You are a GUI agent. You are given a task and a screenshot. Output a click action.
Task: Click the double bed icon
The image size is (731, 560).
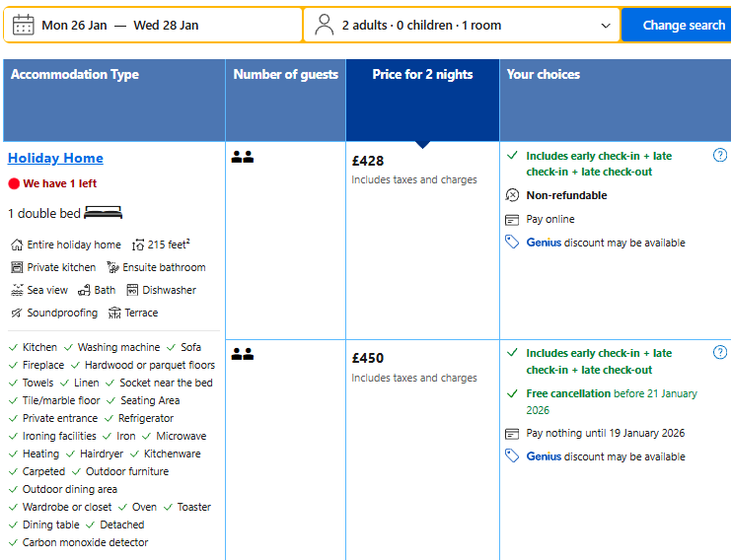104,213
